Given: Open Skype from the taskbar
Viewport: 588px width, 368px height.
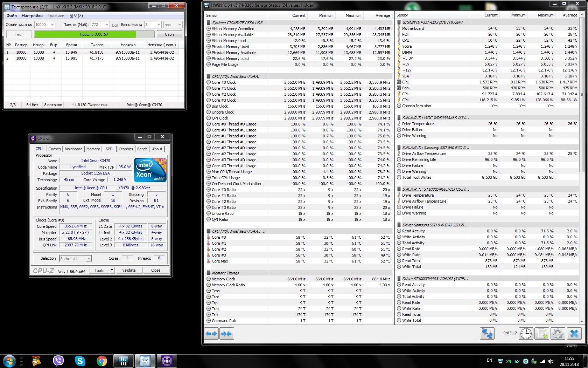Looking at the screenshot, I should (x=80, y=361).
